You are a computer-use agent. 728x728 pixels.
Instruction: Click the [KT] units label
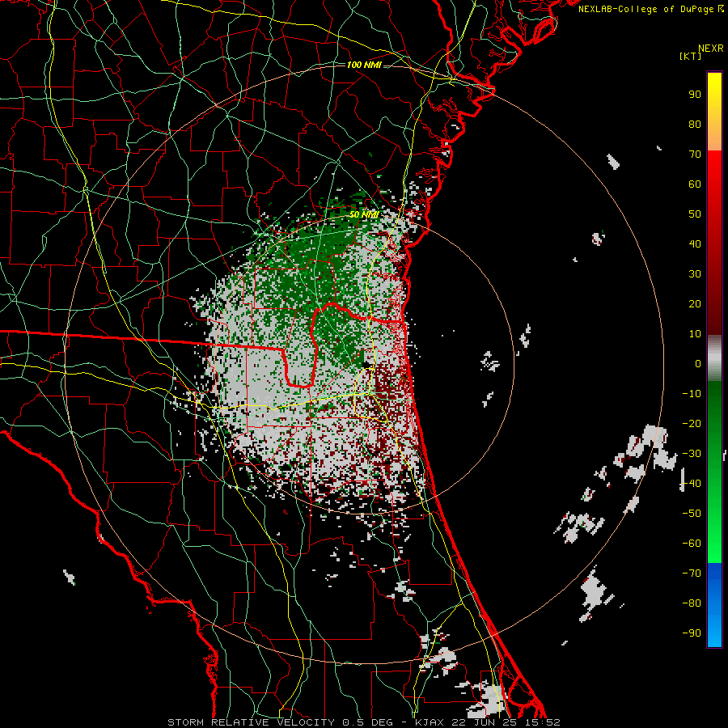click(690, 56)
